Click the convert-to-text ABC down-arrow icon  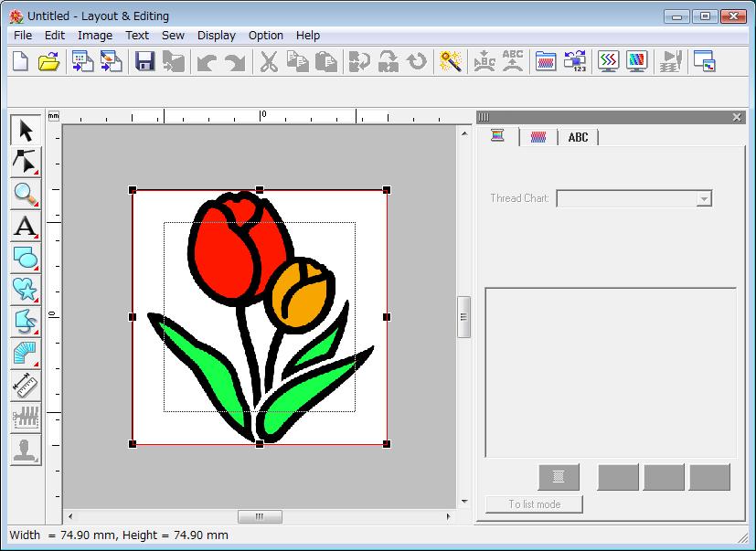[x=484, y=62]
